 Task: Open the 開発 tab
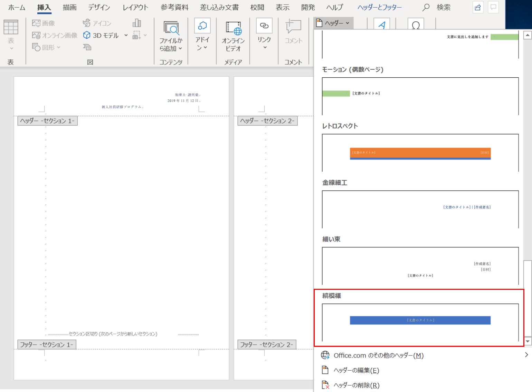tap(308, 7)
